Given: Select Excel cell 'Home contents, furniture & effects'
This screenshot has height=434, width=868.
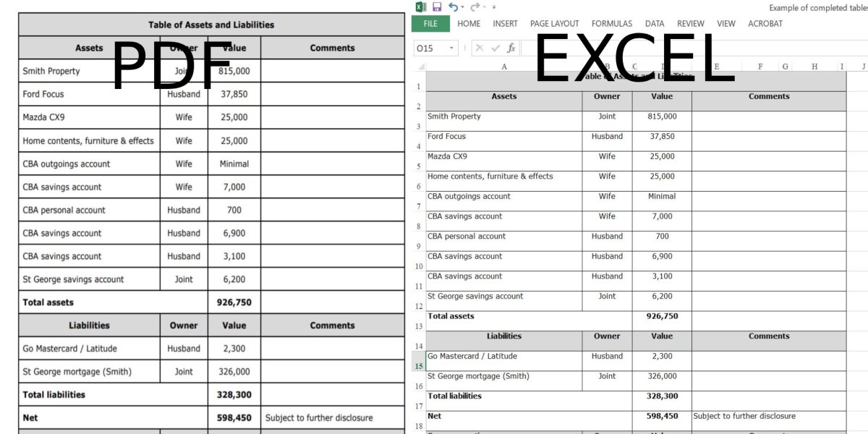Looking at the screenshot, I should coord(504,181).
